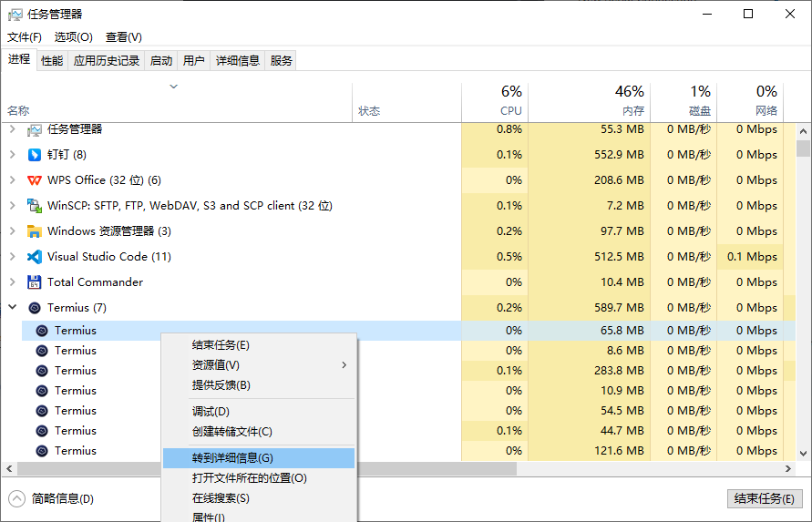Viewport: 812px width, 522px height.
Task: Expand the Windows 资源管理器 (3) group
Action: (13, 231)
